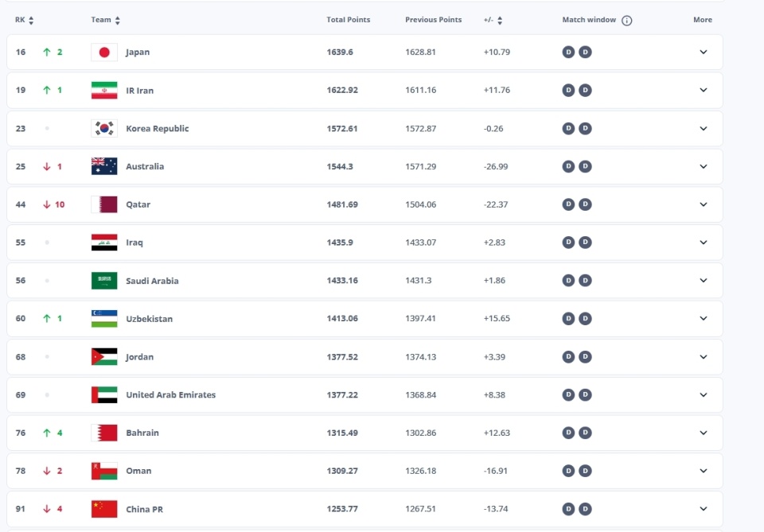This screenshot has width=764, height=532.
Task: Open the Bahrain row chevron
Action: click(x=703, y=433)
